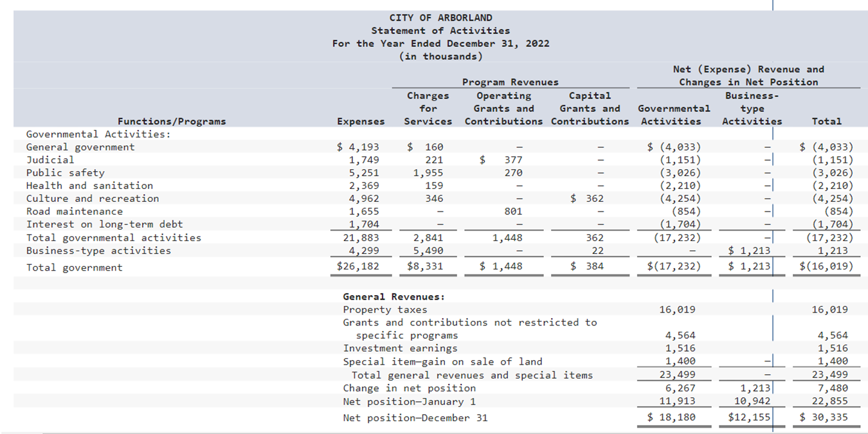Click the Expenses column header
The image size is (868, 434).
coord(361,121)
